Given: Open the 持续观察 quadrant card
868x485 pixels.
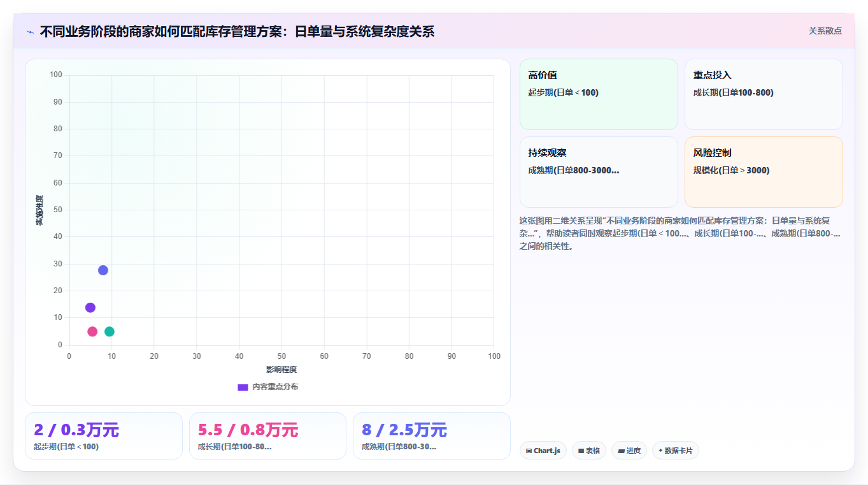Looking at the screenshot, I should tap(599, 172).
